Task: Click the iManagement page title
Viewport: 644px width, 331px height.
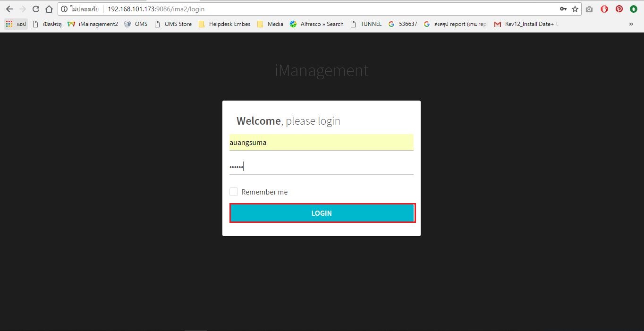Action: click(x=322, y=70)
